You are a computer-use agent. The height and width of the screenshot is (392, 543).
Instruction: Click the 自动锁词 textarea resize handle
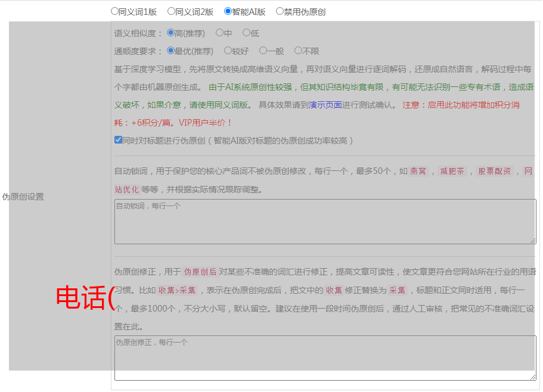[533, 241]
